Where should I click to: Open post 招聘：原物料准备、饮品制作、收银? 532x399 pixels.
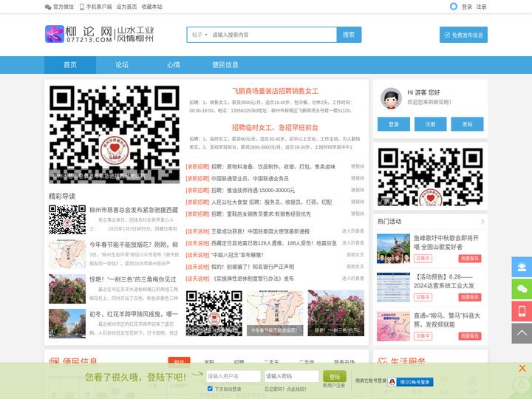click(273, 166)
